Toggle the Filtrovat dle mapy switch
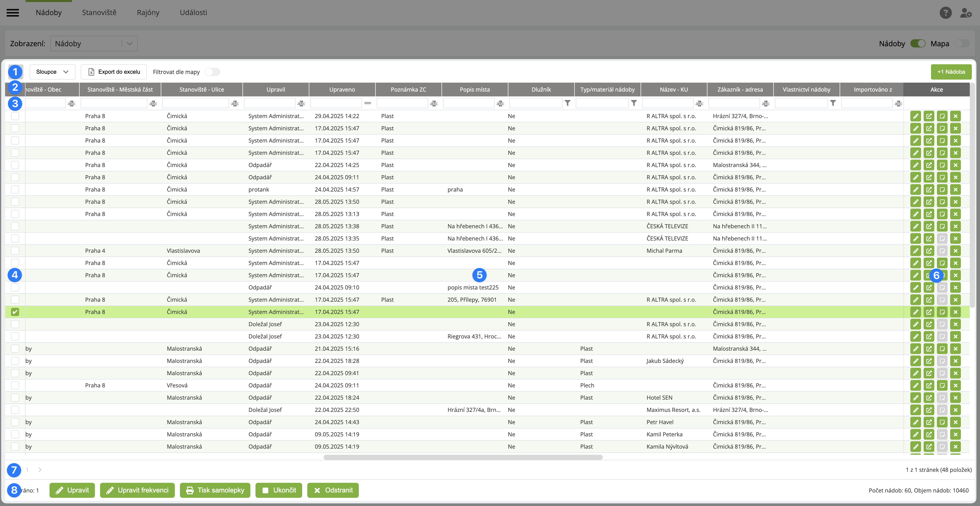 (x=212, y=72)
